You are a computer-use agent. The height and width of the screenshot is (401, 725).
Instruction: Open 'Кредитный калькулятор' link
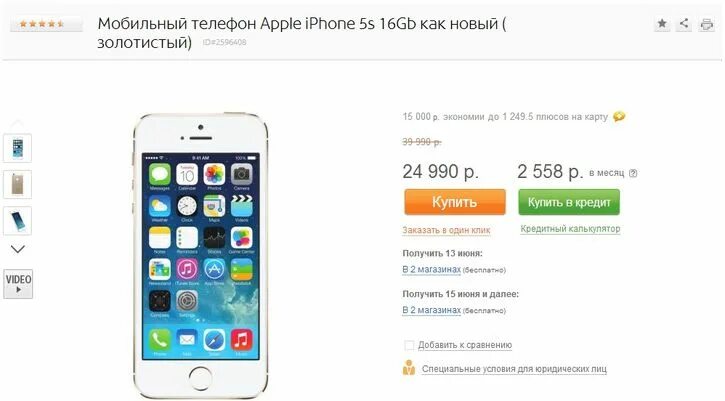[x=570, y=228]
